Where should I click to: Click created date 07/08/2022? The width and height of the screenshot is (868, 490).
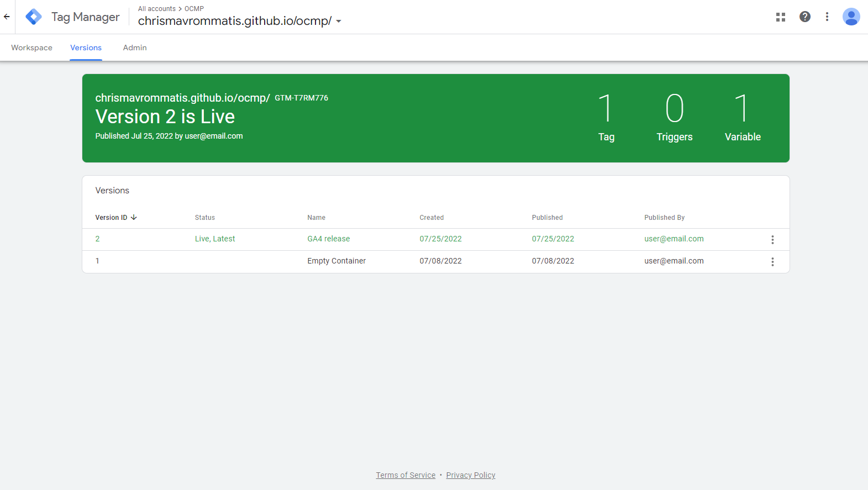pyautogui.click(x=440, y=261)
